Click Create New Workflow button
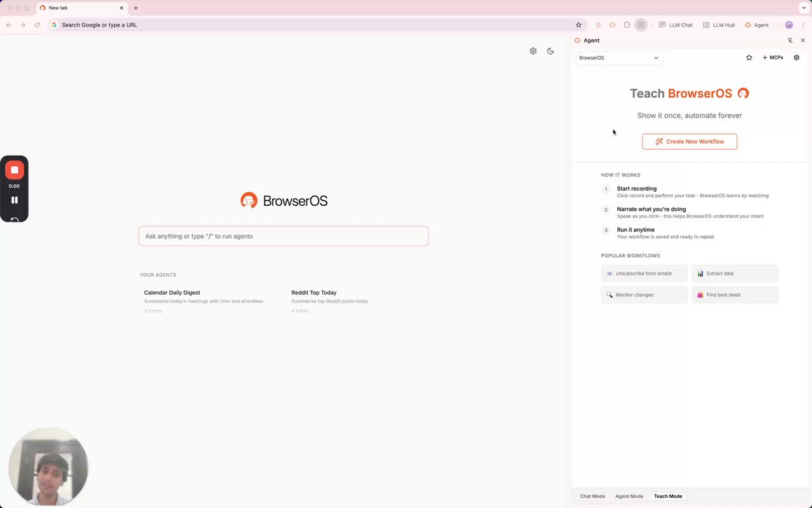Image resolution: width=812 pixels, height=508 pixels. pyautogui.click(x=690, y=142)
